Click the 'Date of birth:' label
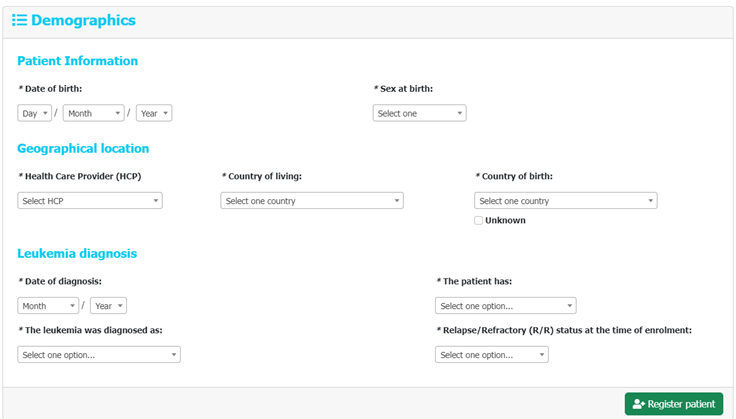 click(50, 89)
